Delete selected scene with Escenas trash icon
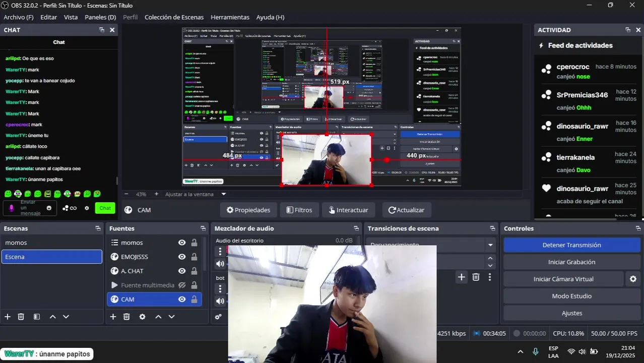Screen dimensions: 644x363 (21, 317)
